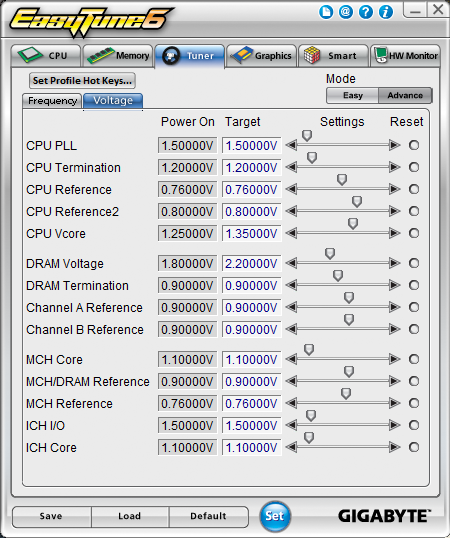Screen dimensions: 450x538
Task: Increase MCH/DRAM Reference with right arrow
Action: [394, 381]
